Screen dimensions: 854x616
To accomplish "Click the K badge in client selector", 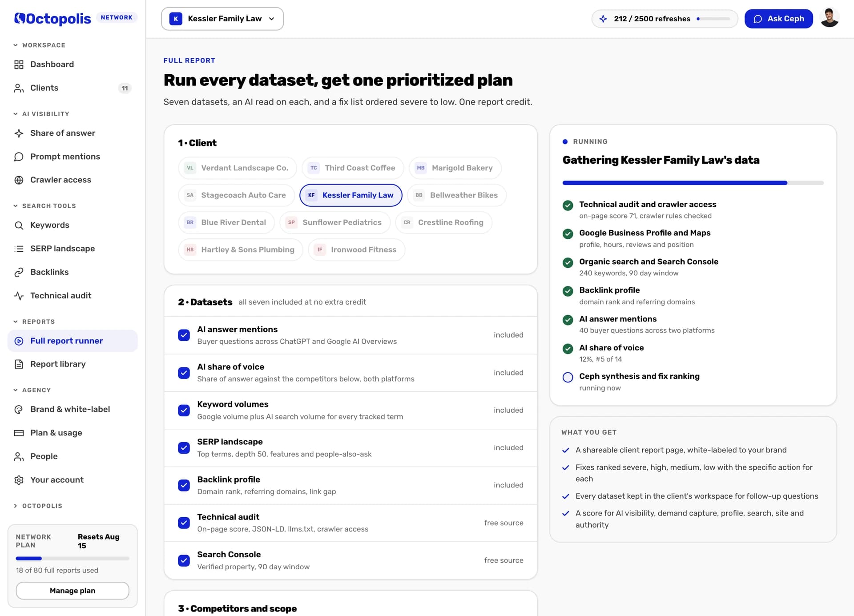I will pyautogui.click(x=176, y=19).
